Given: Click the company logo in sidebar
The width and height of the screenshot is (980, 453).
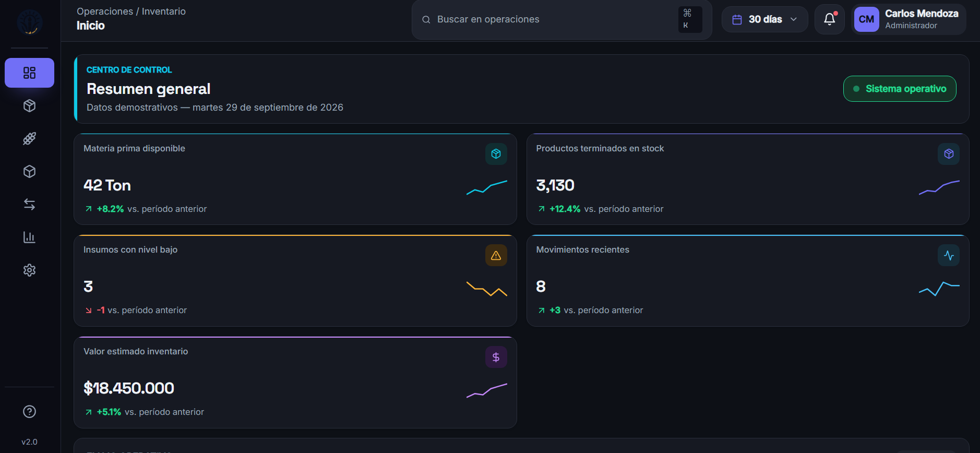Looking at the screenshot, I should point(30,22).
